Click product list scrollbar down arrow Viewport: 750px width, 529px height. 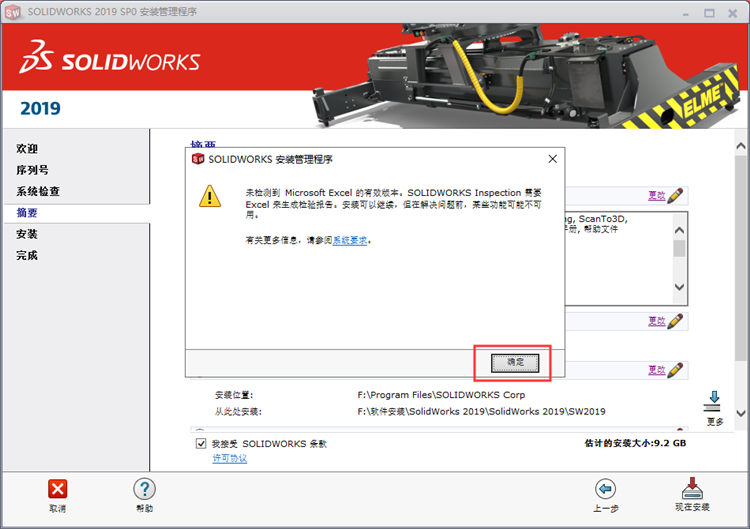679,287
